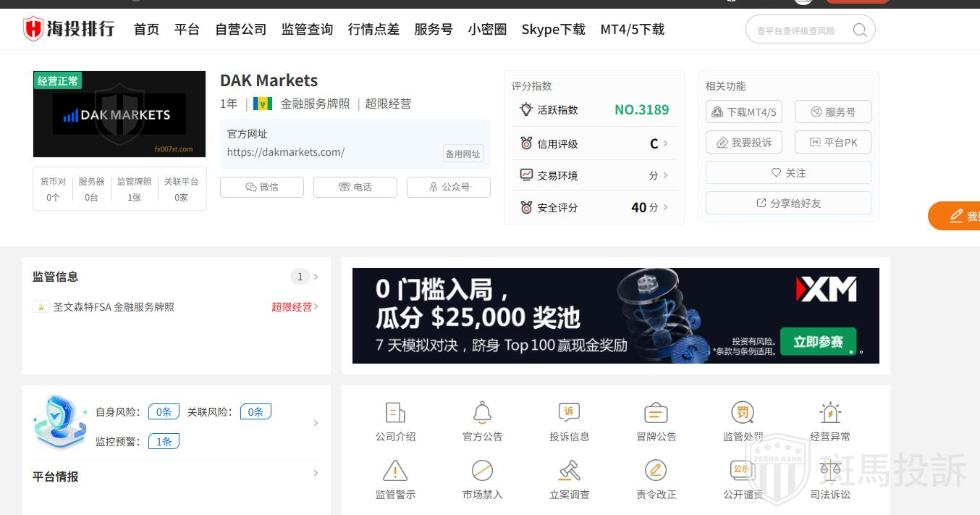Open the https://dakmarkets.com/ link
The height and width of the screenshot is (515, 980).
[x=286, y=152]
